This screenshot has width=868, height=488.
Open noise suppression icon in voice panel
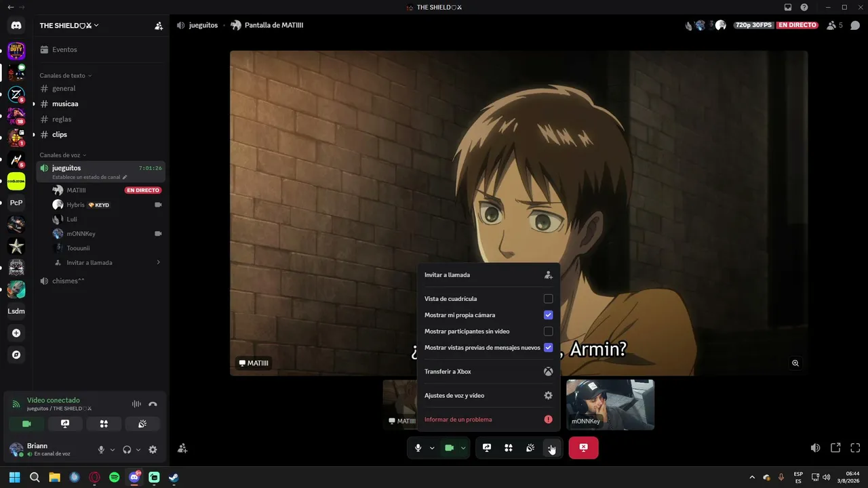pyautogui.click(x=136, y=404)
